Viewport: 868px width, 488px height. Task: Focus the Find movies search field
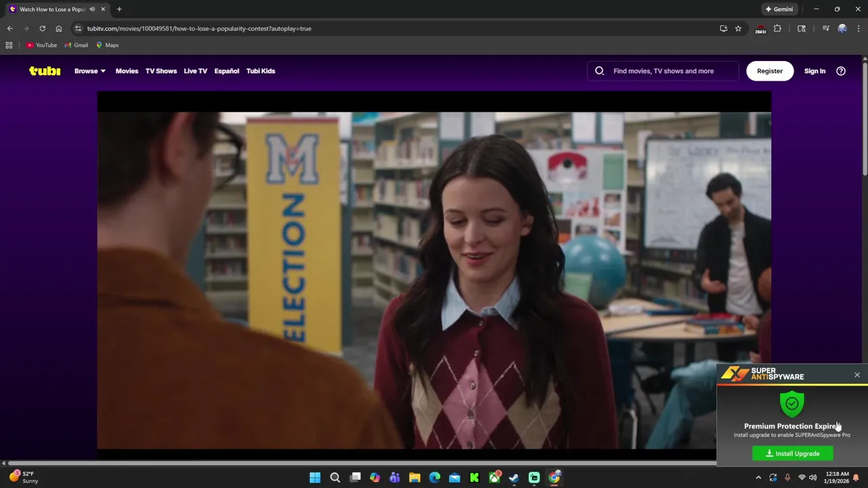coord(663,70)
